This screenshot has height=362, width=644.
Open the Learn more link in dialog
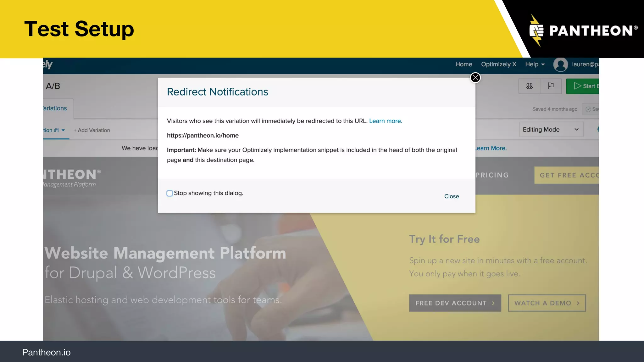point(386,121)
